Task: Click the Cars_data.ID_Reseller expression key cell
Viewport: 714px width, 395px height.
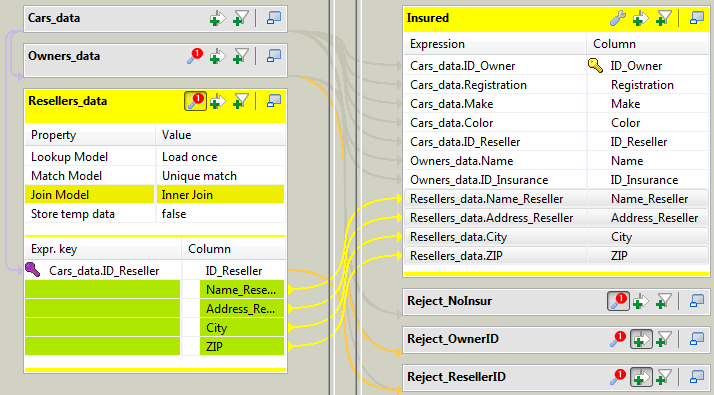Action: (x=104, y=271)
